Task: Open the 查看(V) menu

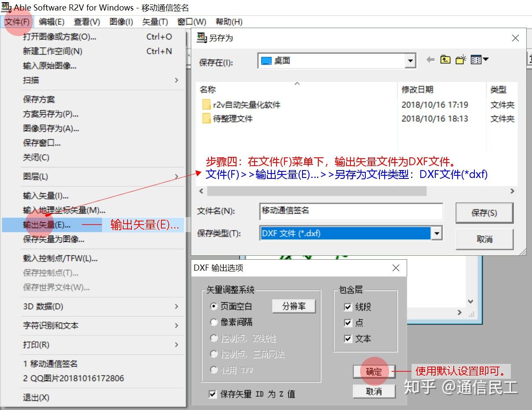Action: coord(87,22)
